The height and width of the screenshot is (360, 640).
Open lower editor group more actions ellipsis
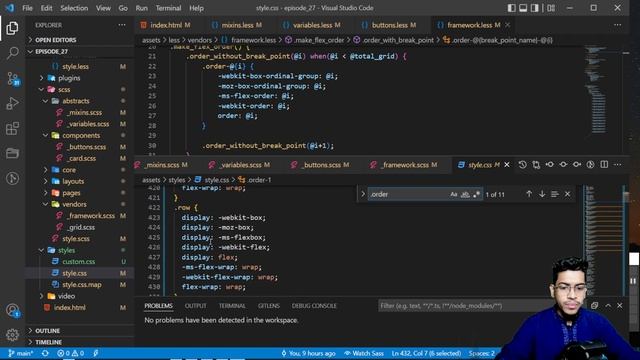point(617,164)
